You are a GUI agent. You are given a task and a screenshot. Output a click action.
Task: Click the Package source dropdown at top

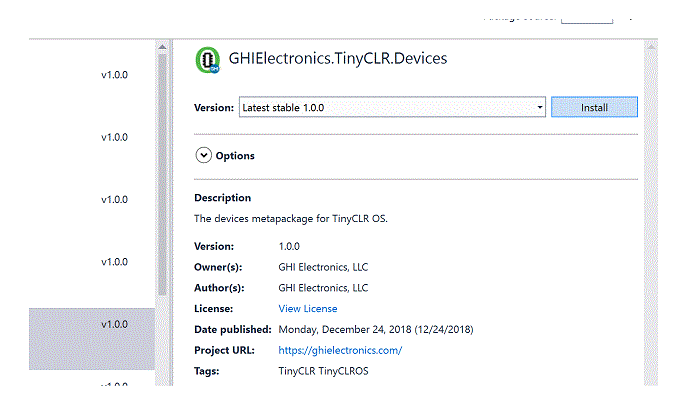587,20
